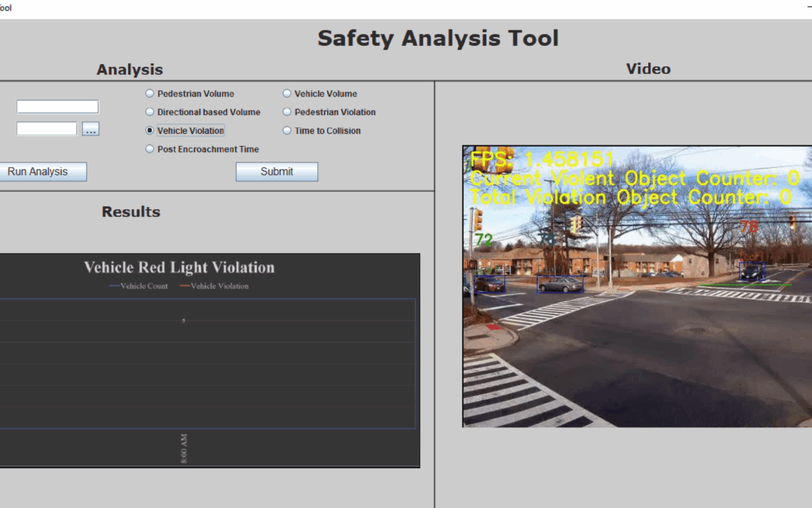This screenshot has width=812, height=508.
Task: Click the red Vehicle Violation legend entry
Action: coord(214,286)
